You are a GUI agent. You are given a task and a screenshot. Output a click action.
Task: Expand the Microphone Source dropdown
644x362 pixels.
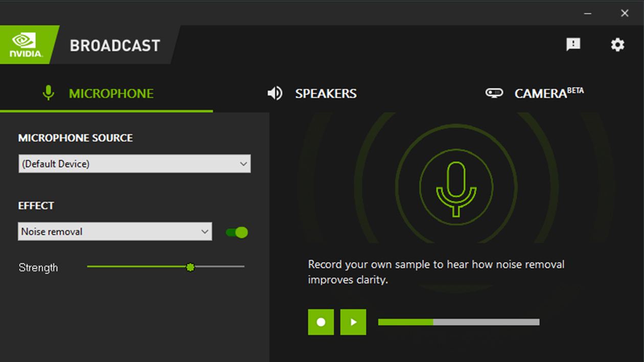[134, 164]
